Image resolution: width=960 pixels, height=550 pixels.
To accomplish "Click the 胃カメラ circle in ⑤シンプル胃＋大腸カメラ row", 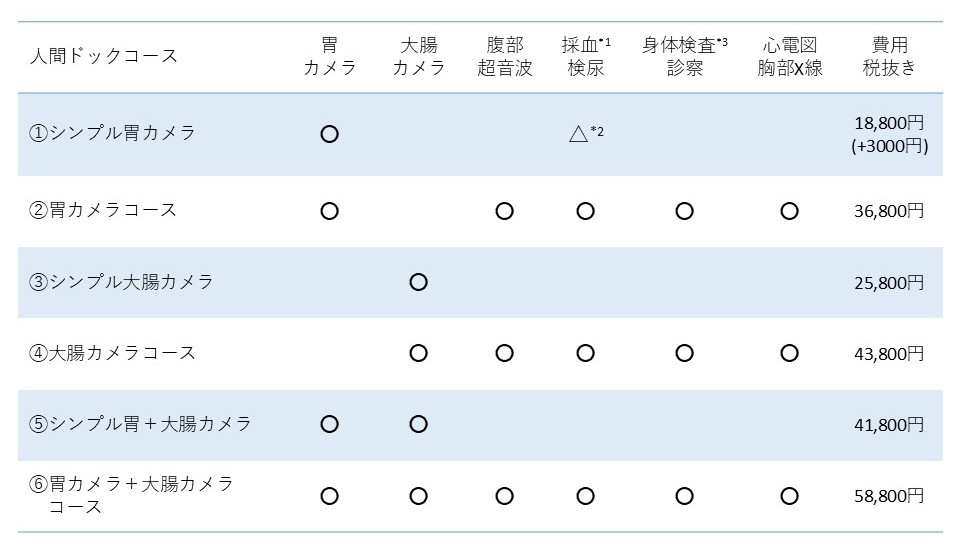I will pyautogui.click(x=330, y=424).
